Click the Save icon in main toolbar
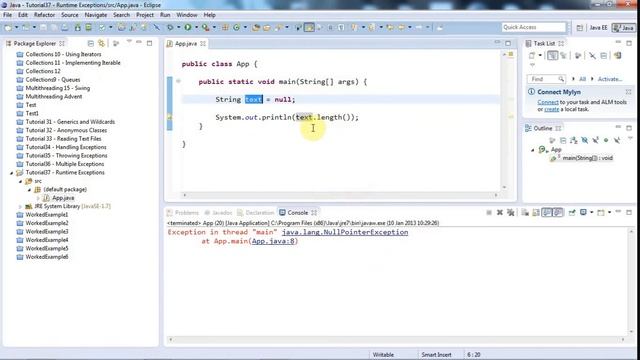 [43, 27]
